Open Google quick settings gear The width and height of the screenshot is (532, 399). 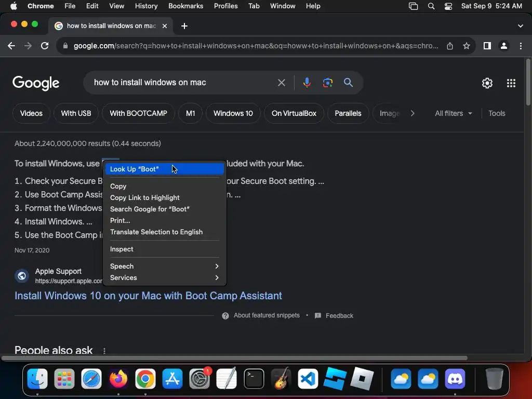click(487, 83)
